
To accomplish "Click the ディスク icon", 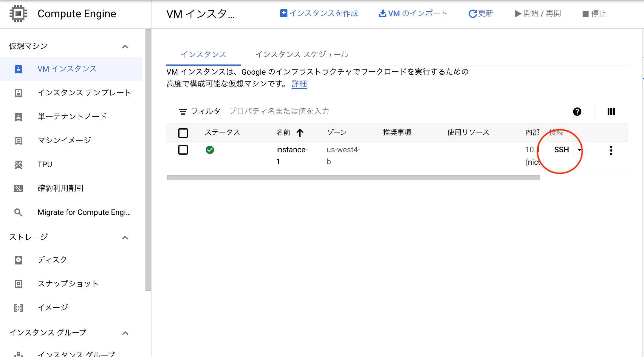I will point(18,260).
